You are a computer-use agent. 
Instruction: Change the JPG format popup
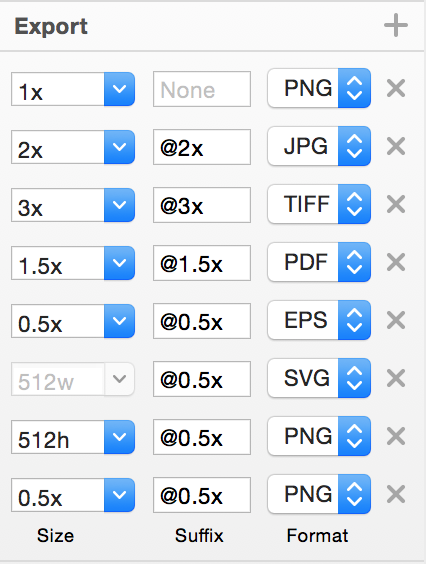point(319,146)
